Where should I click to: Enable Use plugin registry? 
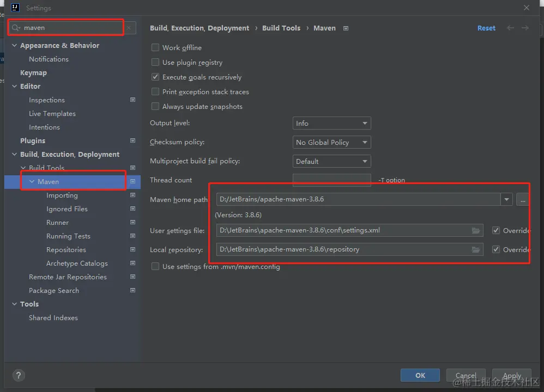155,63
